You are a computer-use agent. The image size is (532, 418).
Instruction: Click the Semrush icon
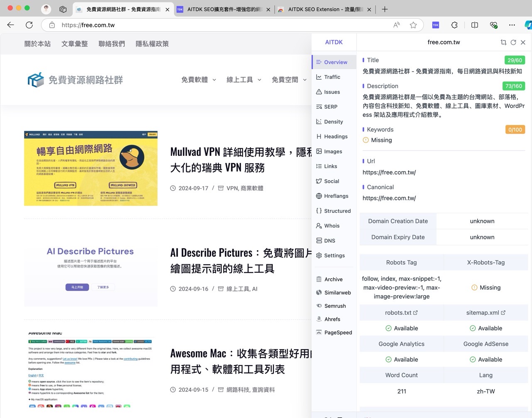(319, 306)
